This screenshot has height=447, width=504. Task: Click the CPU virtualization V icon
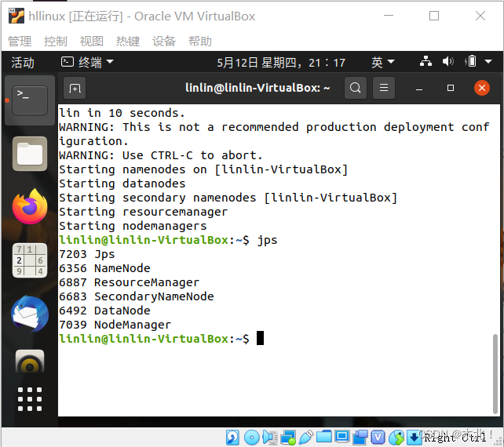coord(378,438)
